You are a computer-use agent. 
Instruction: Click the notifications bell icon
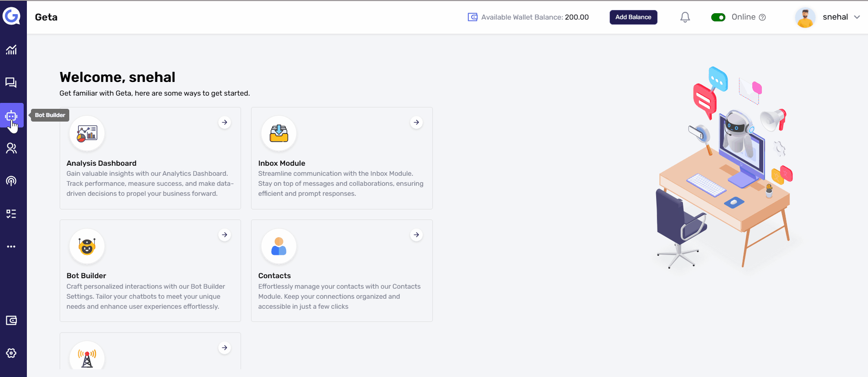pyautogui.click(x=685, y=17)
